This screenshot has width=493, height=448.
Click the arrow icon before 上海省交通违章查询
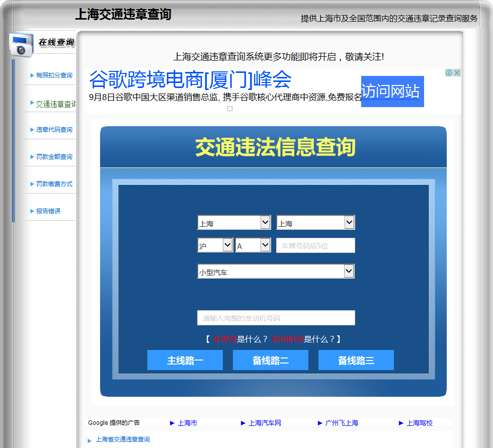(90, 441)
